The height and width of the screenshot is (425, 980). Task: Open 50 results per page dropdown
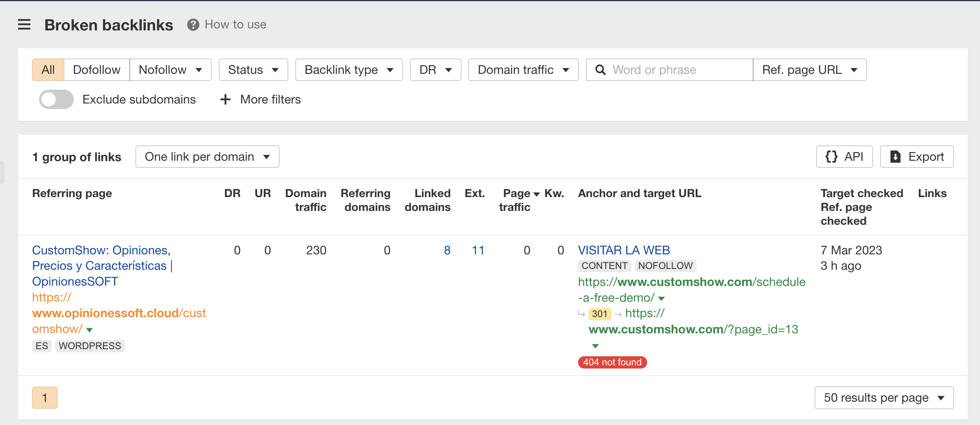click(884, 398)
